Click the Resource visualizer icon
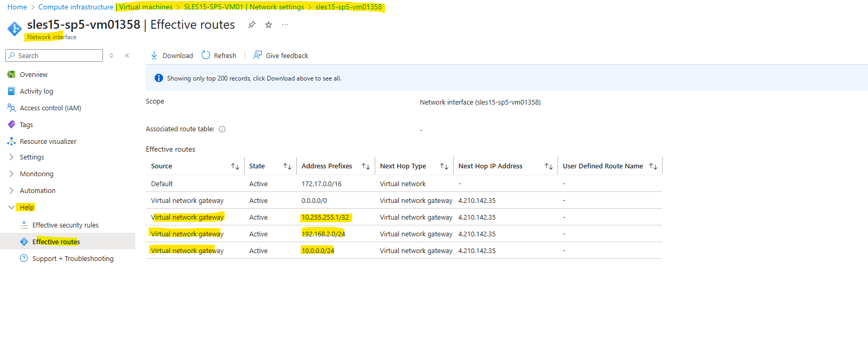Image resolution: width=868 pixels, height=342 pixels. [x=11, y=141]
